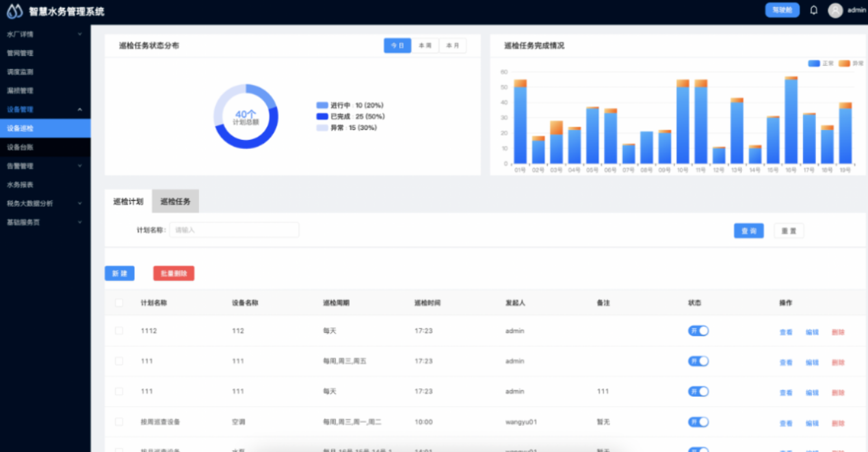The image size is (868, 452).
Task: Check the select-all checkbox in table header
Action: (119, 303)
